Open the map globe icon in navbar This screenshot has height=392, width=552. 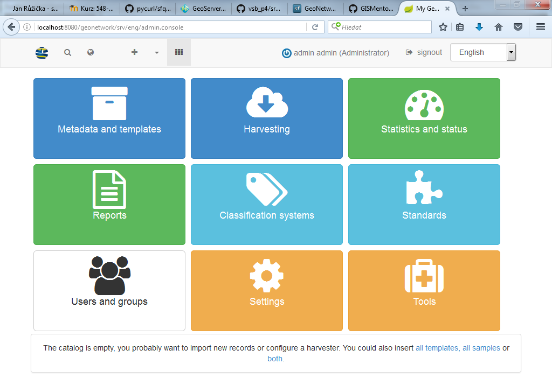tap(91, 52)
